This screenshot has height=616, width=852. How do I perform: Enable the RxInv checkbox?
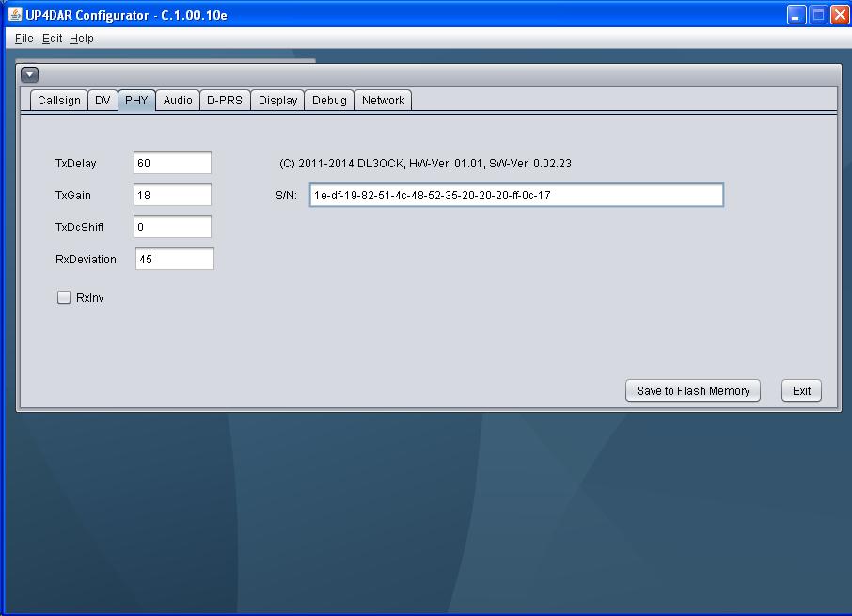tap(64, 297)
